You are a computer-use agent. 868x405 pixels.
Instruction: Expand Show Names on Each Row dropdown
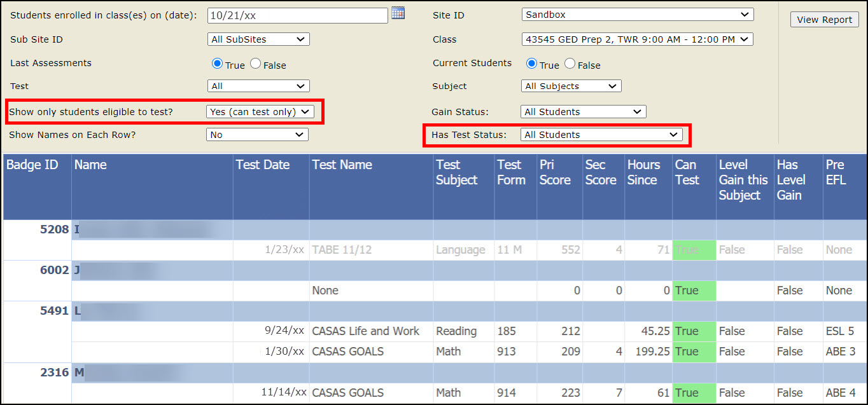257,135
